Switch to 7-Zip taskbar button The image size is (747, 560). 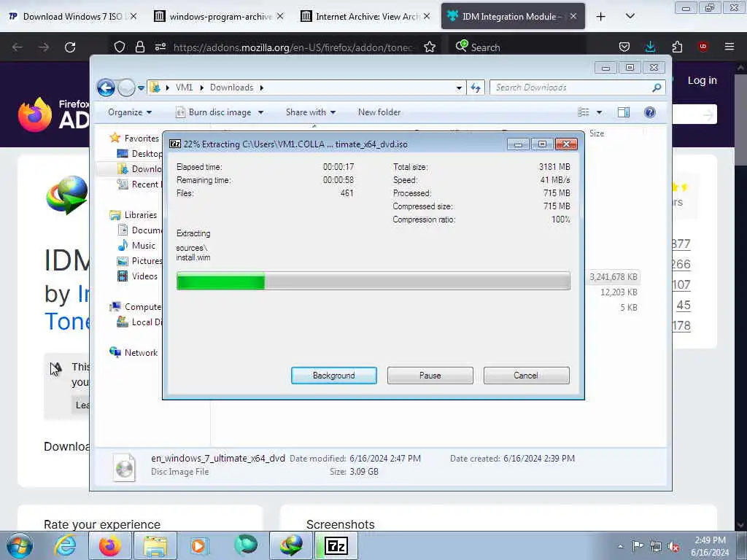(x=336, y=545)
